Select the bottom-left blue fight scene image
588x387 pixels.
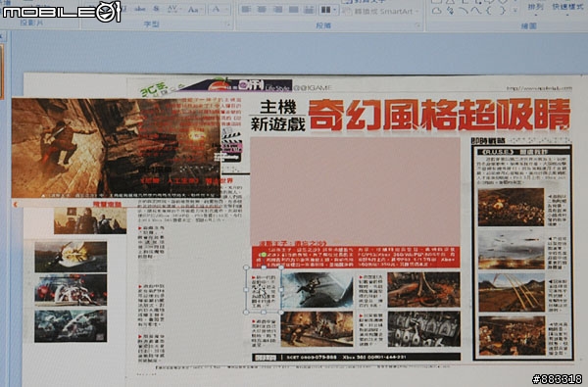(71, 326)
